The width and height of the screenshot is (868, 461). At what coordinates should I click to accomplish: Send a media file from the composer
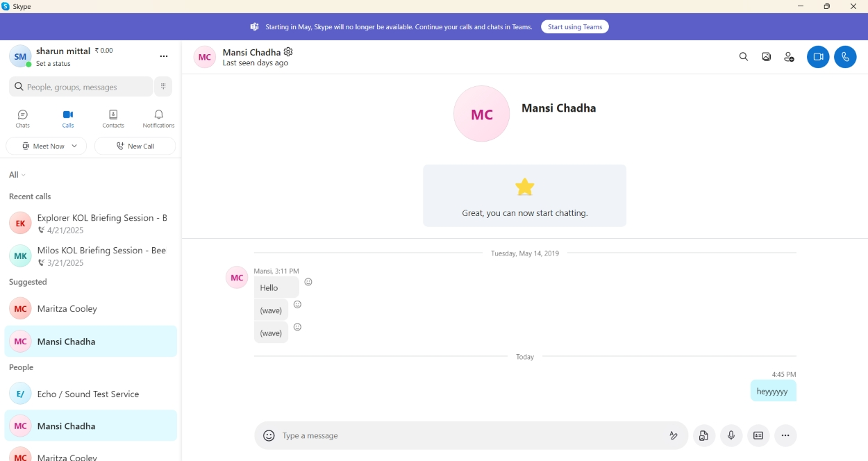point(704,435)
